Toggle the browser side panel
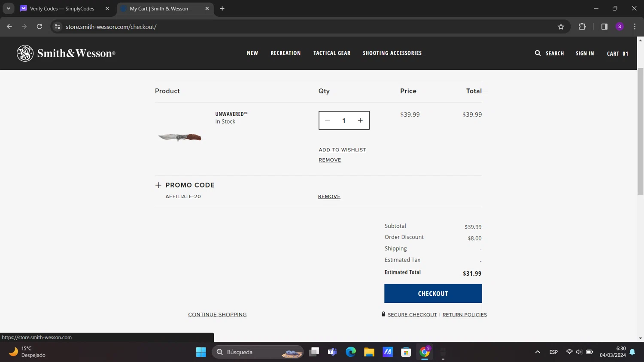This screenshot has height=362, width=644. coord(604,27)
